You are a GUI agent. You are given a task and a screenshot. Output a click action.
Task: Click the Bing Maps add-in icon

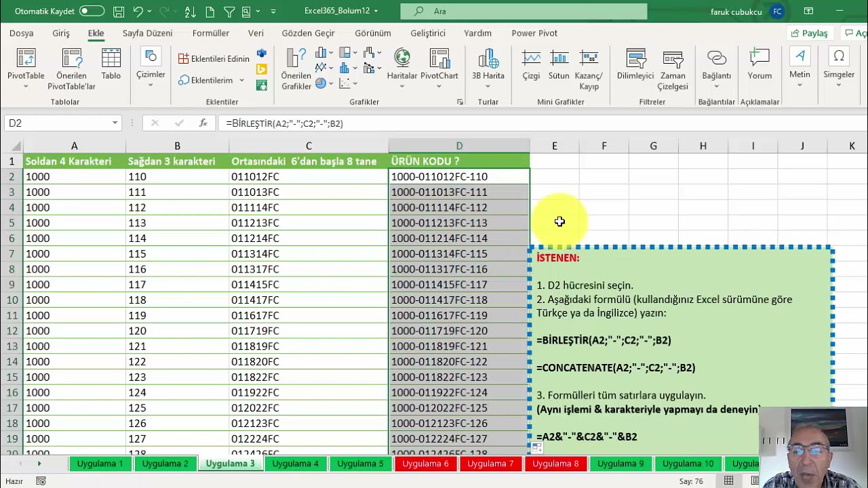tap(262, 69)
